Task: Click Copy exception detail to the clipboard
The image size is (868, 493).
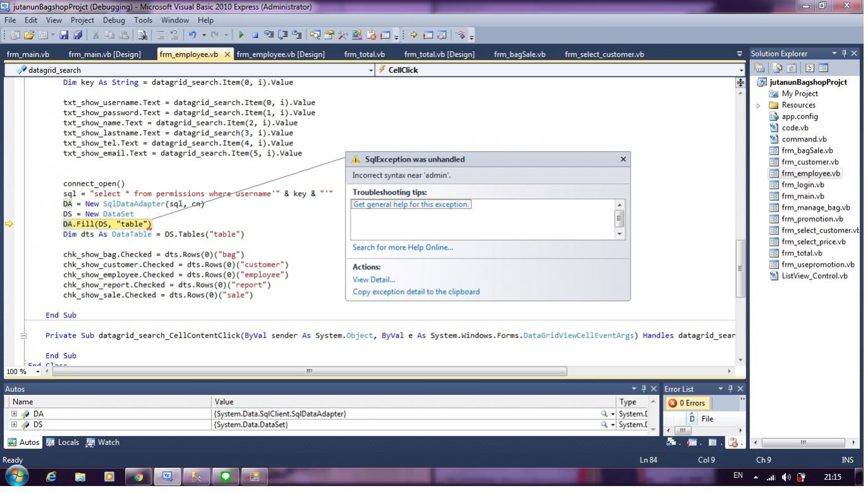Action: [x=416, y=291]
